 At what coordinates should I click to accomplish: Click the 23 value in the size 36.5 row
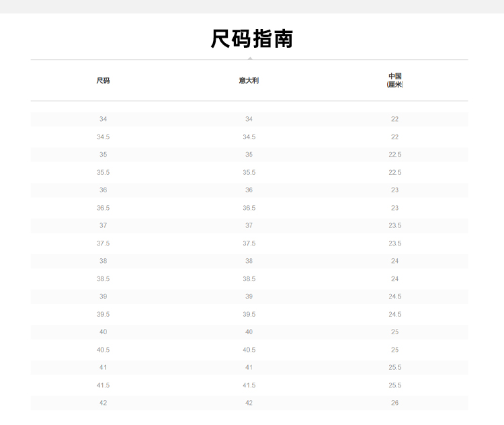pos(394,208)
